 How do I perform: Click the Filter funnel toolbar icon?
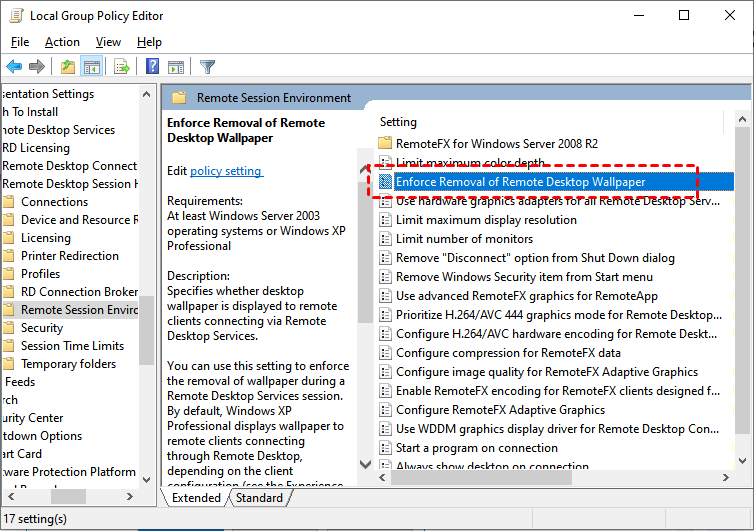point(207,67)
